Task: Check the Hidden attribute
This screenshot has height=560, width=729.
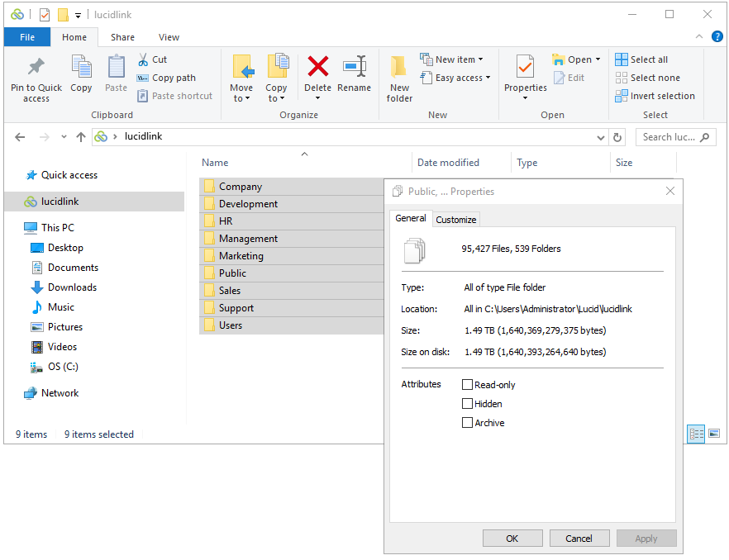Action: (468, 403)
